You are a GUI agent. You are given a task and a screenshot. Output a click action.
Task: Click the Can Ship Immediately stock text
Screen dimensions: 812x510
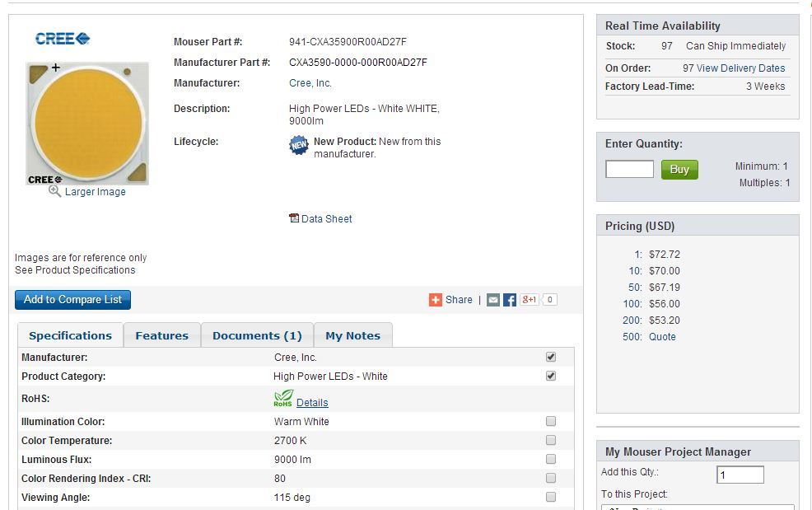coord(736,45)
